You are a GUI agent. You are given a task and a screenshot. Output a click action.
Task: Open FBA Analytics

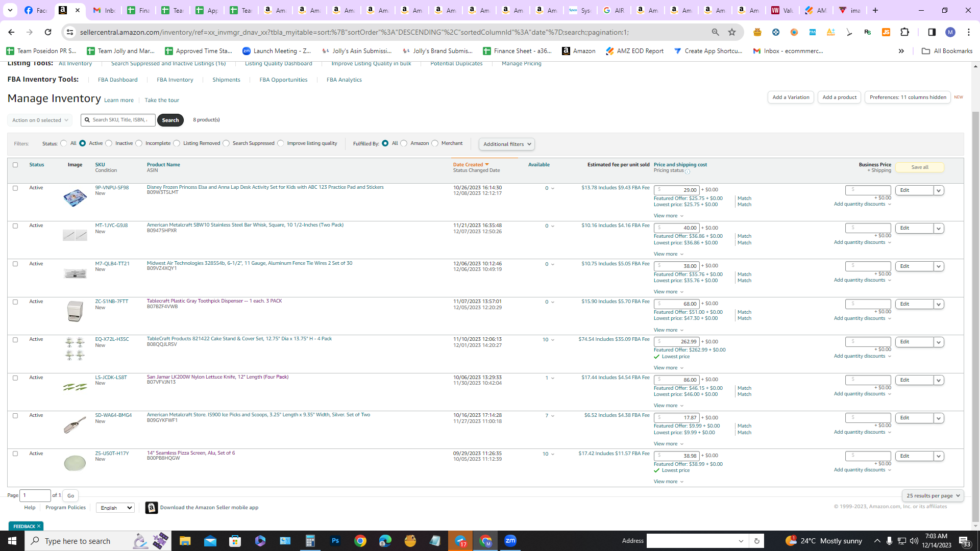[x=344, y=80]
